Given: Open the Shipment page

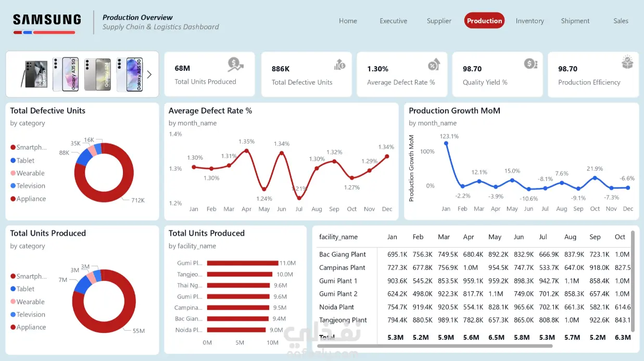Looking at the screenshot, I should (575, 21).
